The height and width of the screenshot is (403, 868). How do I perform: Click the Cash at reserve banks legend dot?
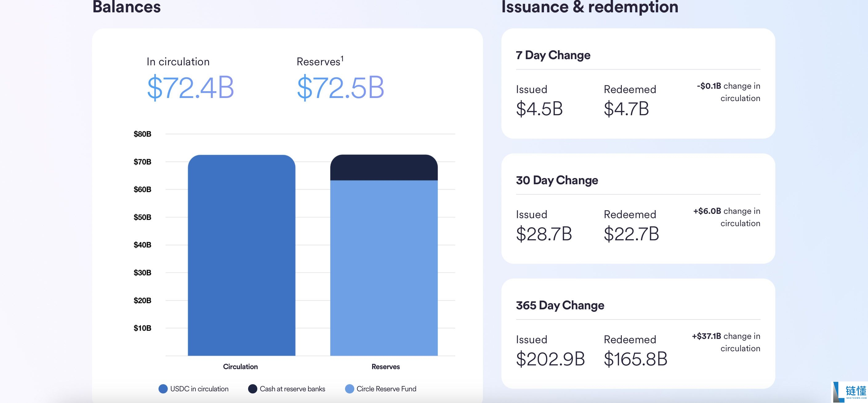click(x=252, y=389)
